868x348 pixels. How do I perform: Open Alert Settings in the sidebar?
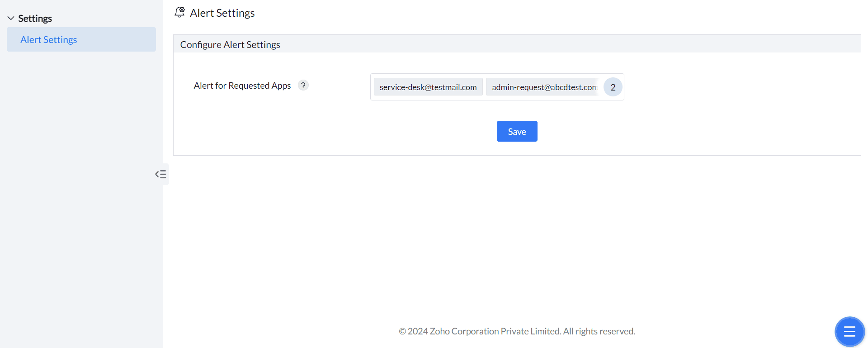[x=49, y=39]
